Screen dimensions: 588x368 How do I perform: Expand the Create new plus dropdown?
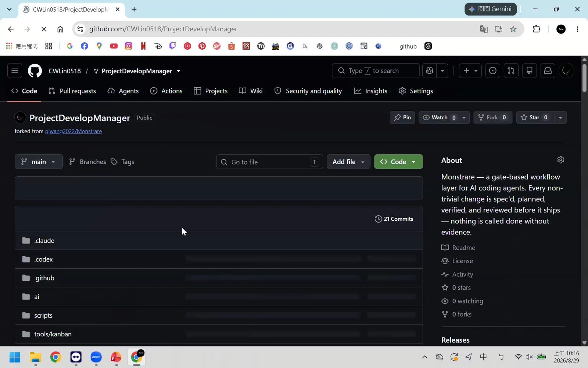(470, 71)
